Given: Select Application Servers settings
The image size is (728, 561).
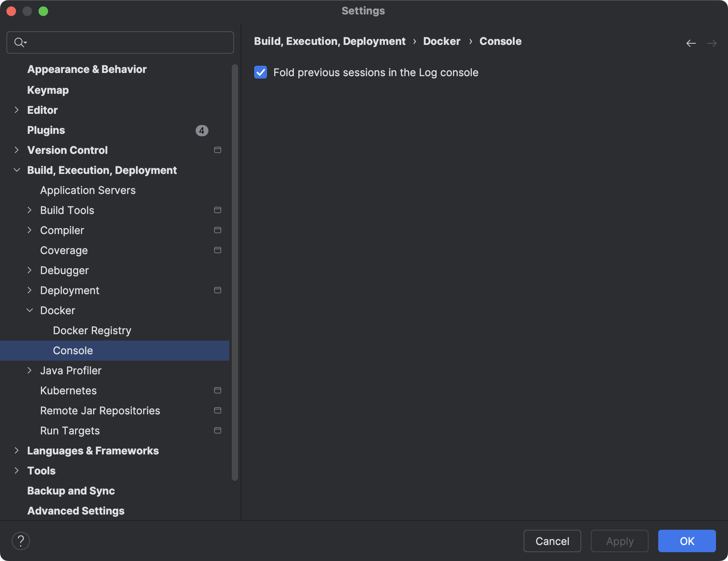Looking at the screenshot, I should point(88,190).
